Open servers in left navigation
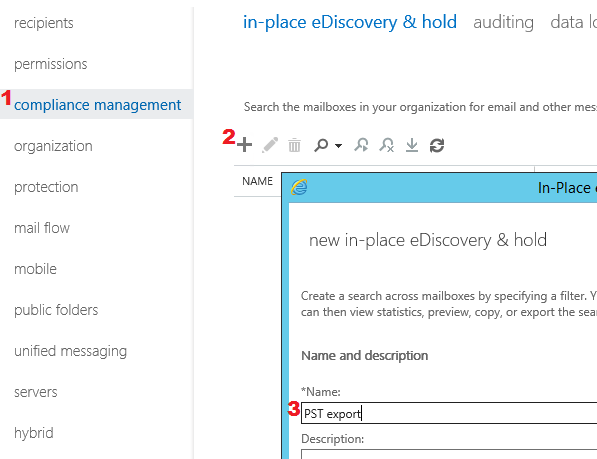Viewport: 597px width, 459px height. [36, 392]
